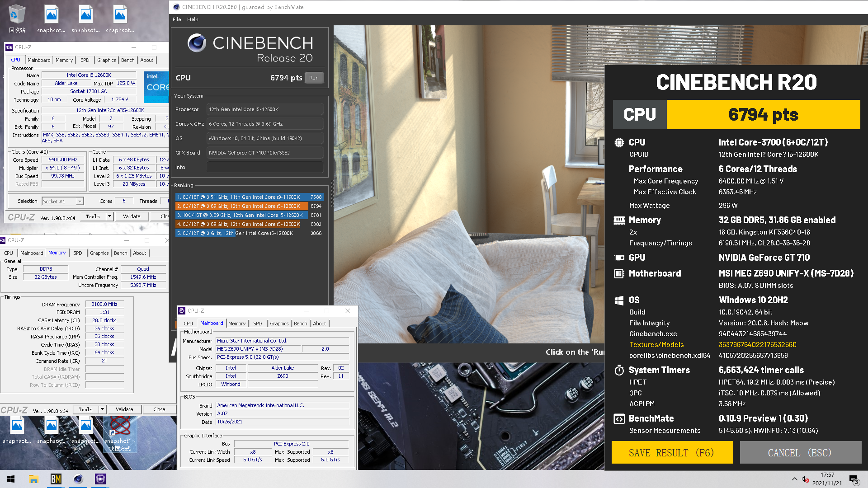This screenshot has width=868, height=488.
Task: Switch to BenchMate on the taskbar
Action: (56, 479)
